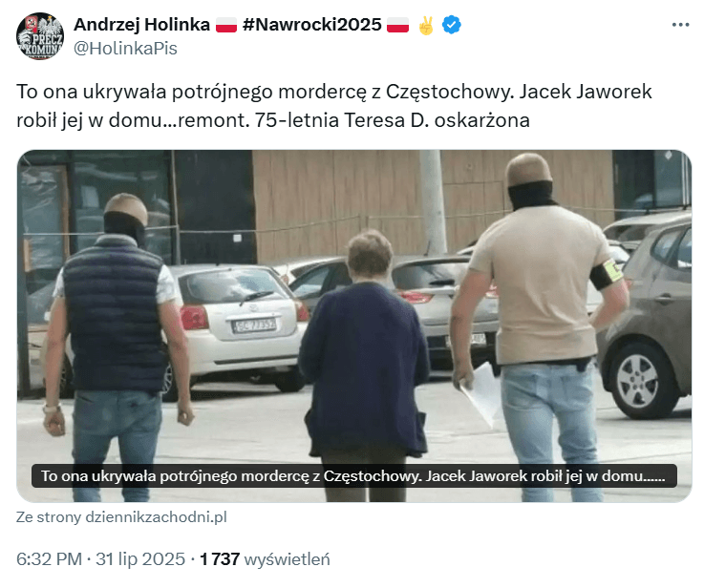
Task: Open the article preview image
Action: click(x=354, y=326)
